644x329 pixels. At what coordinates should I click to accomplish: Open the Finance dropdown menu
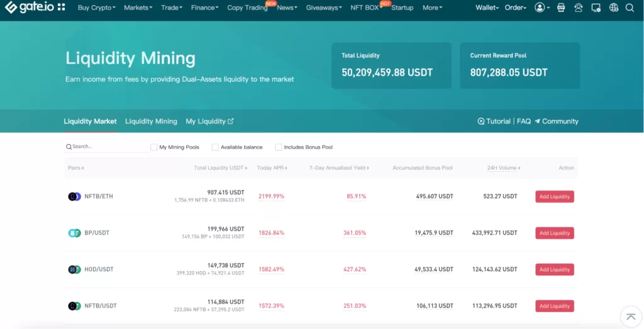click(204, 8)
